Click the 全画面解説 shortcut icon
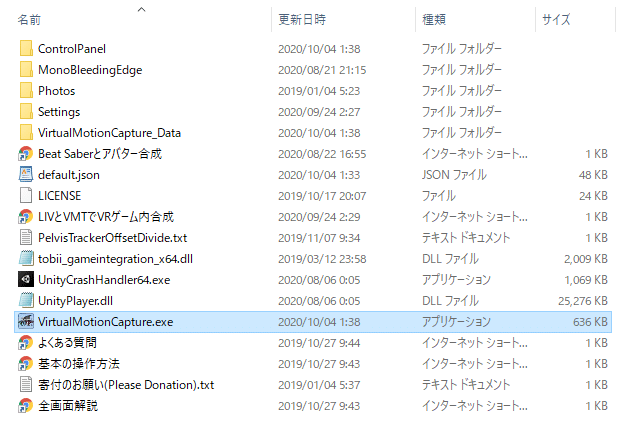Viewport: 630px width, 440px height. (x=26, y=405)
